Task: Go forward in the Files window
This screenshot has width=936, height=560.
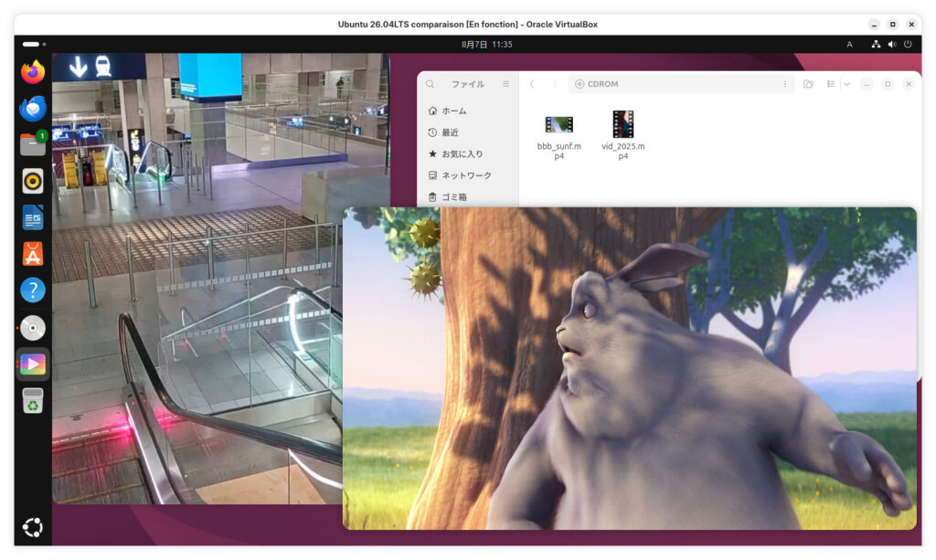Action: 555,84
